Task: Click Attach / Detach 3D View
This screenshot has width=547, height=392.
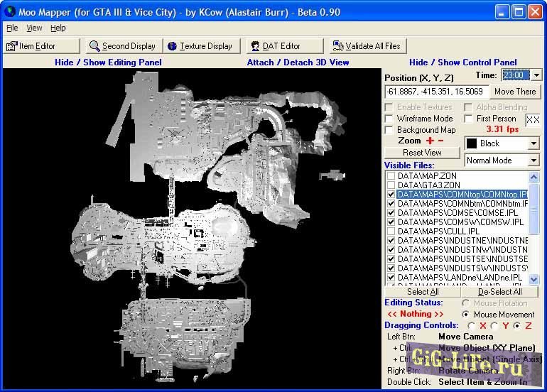Action: 298,62
